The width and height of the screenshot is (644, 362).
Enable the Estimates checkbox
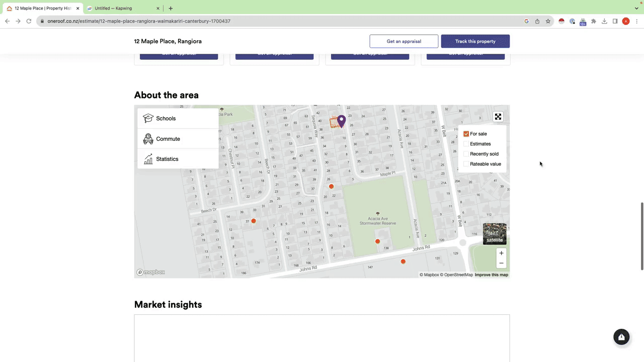click(x=466, y=144)
